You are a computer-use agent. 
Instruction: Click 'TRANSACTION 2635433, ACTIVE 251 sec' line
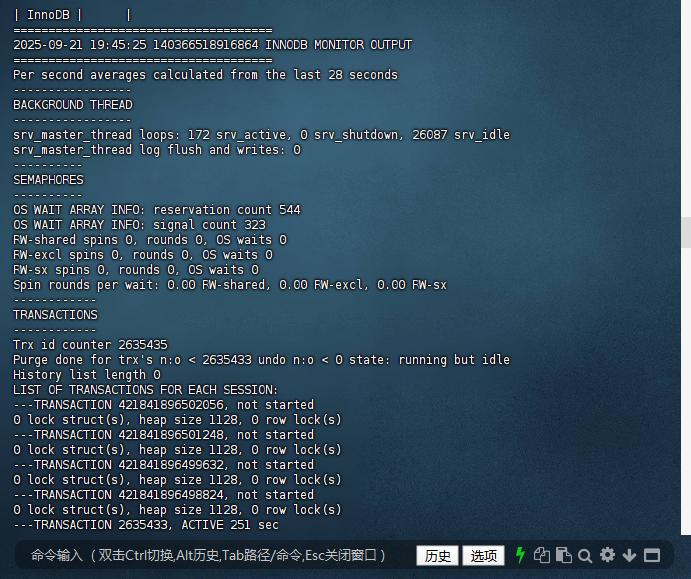pos(146,524)
